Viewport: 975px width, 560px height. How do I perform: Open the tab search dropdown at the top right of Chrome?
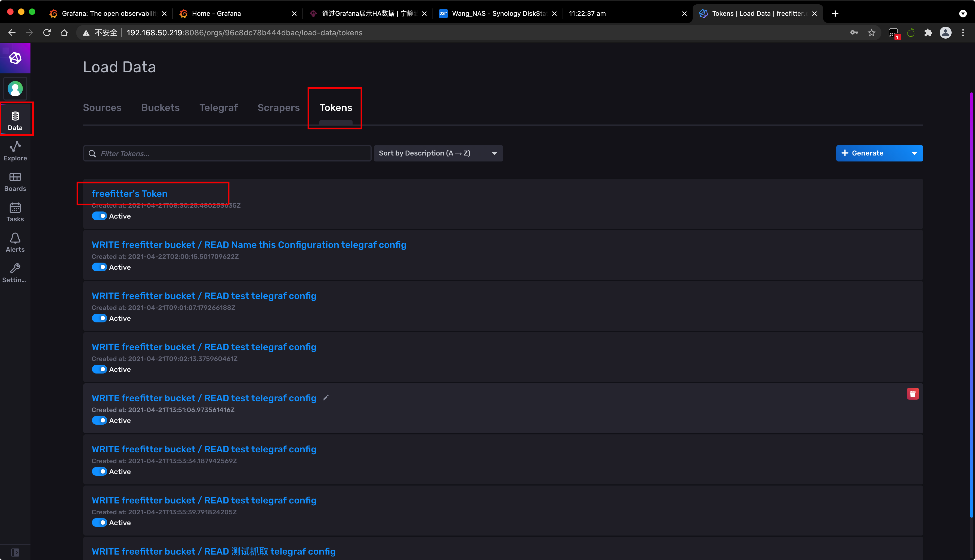pos(963,14)
